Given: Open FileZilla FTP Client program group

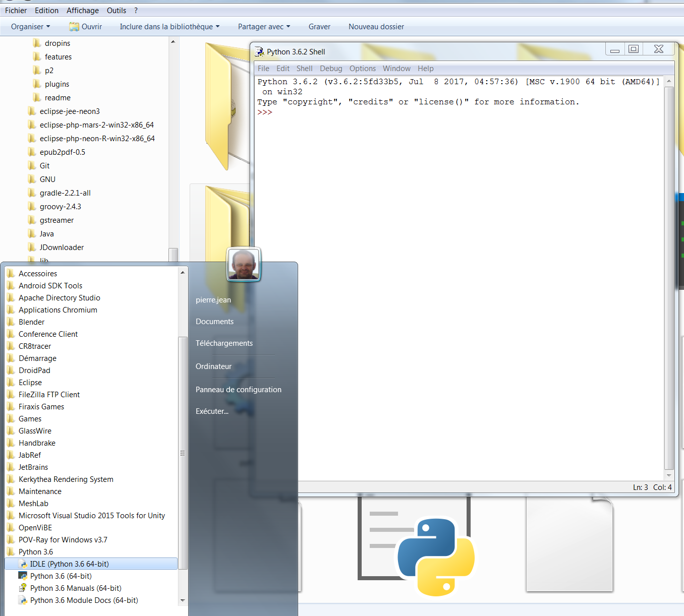Looking at the screenshot, I should pos(49,395).
